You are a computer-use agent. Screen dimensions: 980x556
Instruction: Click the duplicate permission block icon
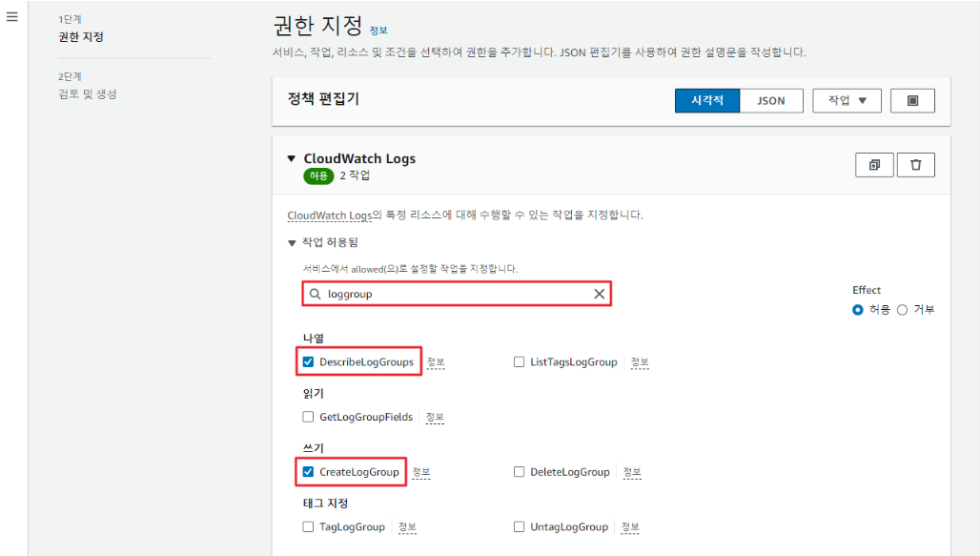pyautogui.click(x=874, y=165)
